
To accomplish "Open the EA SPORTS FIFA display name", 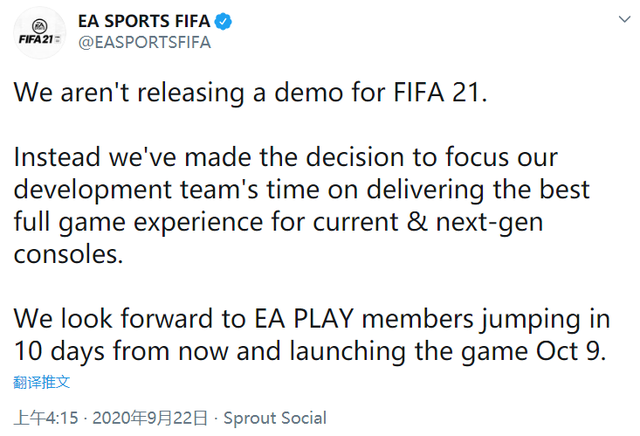I will tap(144, 21).
